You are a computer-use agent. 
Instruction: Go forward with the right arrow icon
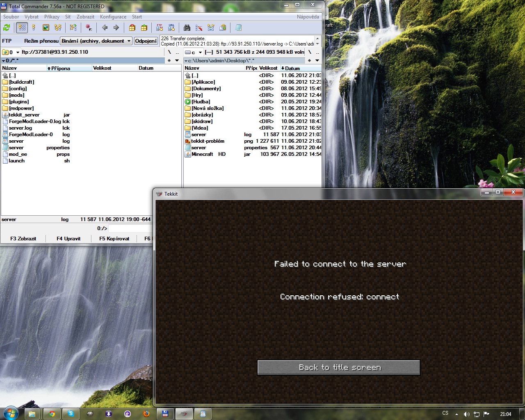[x=116, y=27]
